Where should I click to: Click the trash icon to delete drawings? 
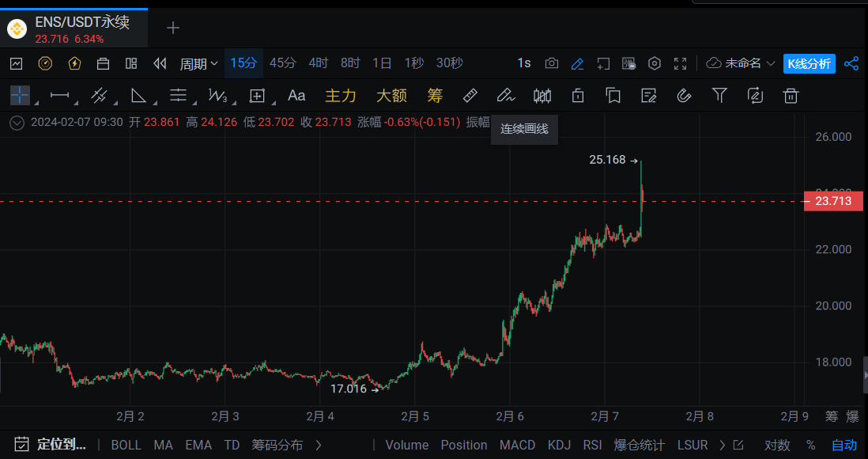tap(790, 96)
